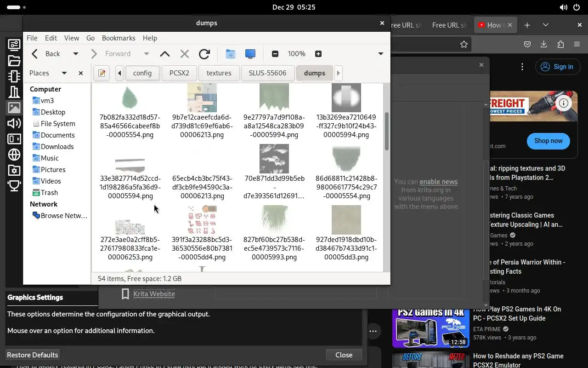Open power menu in top bar
Image resolution: width=588 pixels, height=368 pixels.
[577, 7]
